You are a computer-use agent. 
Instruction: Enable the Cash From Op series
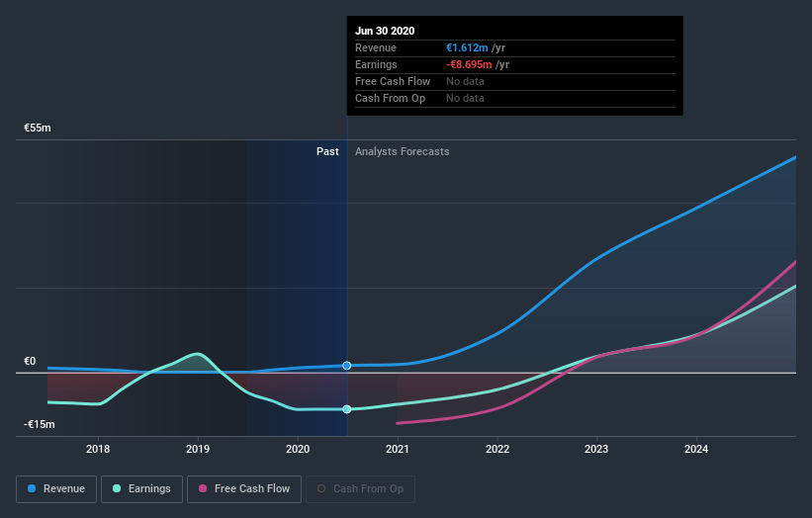(360, 489)
